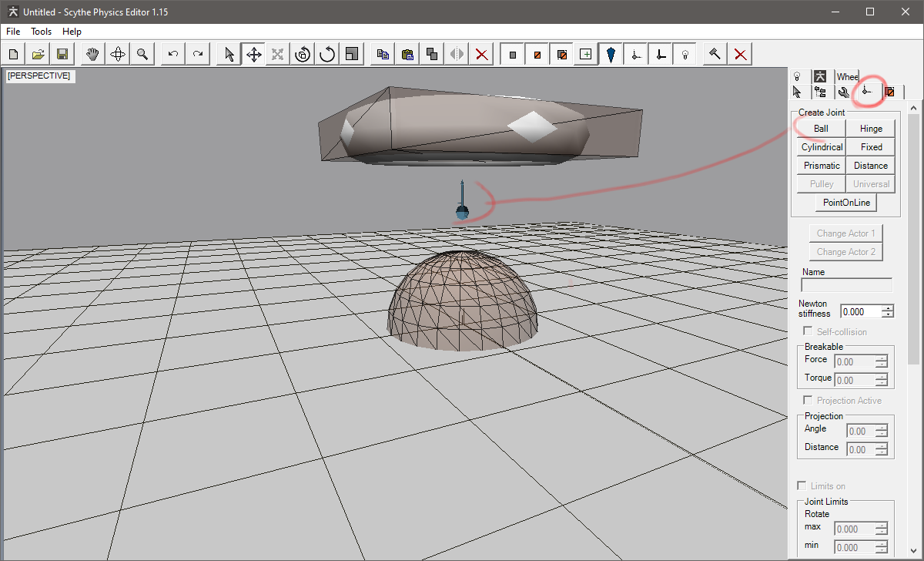Image resolution: width=924 pixels, height=561 pixels.
Task: Click the redo arrow icon
Action: tap(198, 54)
